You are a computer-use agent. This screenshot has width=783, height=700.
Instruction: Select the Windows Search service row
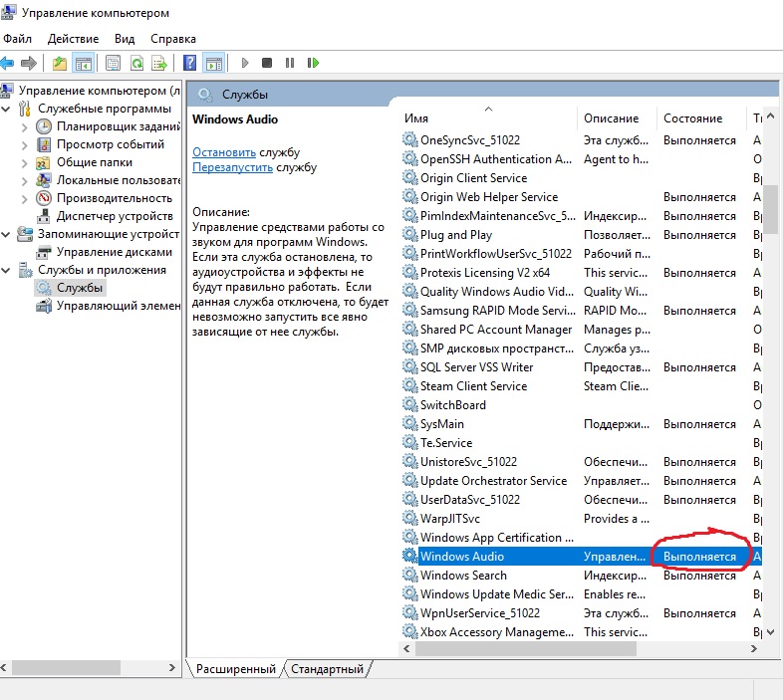tap(582, 576)
